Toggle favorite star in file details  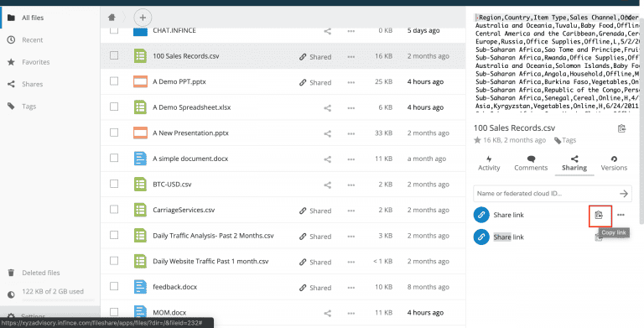pyautogui.click(x=477, y=140)
